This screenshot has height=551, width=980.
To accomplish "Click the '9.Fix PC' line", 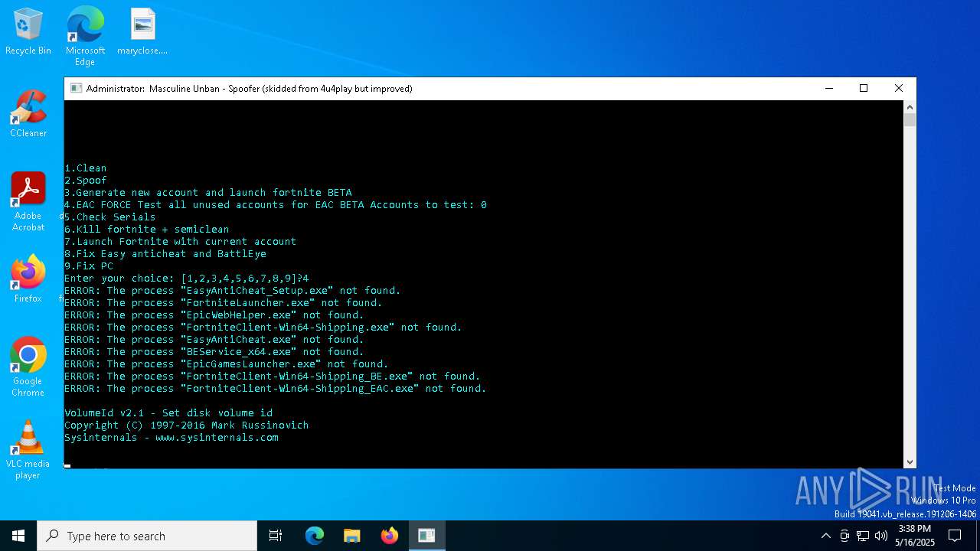I will click(89, 266).
